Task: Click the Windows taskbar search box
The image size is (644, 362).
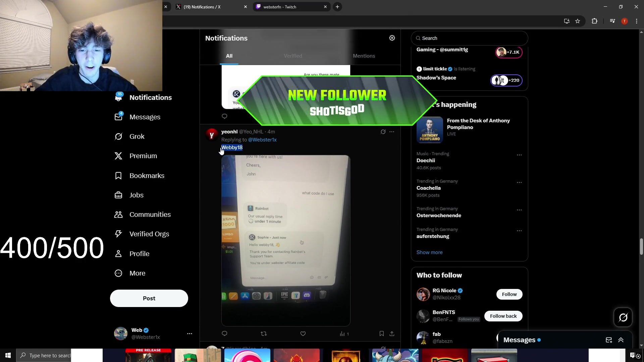Action: [44, 355]
